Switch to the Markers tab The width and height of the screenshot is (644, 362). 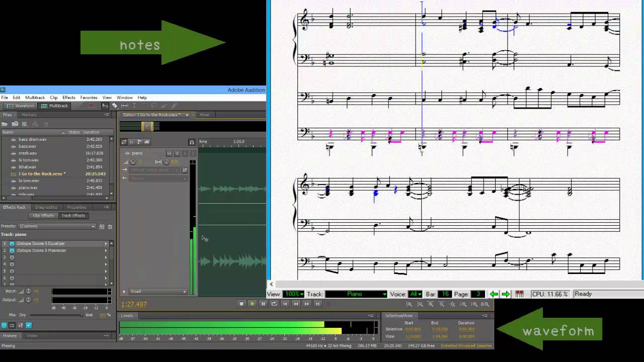[29, 115]
